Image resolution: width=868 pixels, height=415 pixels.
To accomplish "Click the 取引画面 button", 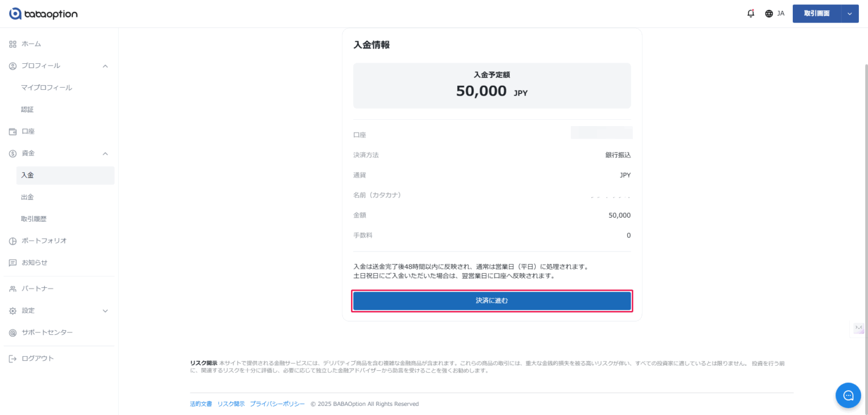I will (x=817, y=14).
